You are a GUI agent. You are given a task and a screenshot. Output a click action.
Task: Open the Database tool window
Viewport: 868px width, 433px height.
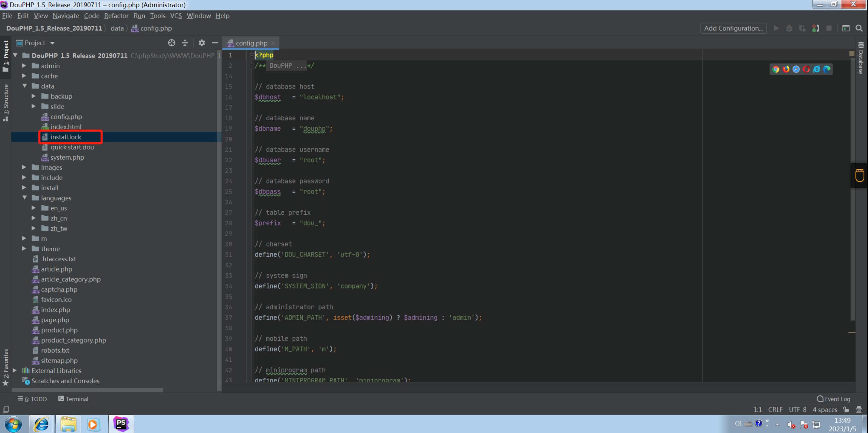(861, 57)
